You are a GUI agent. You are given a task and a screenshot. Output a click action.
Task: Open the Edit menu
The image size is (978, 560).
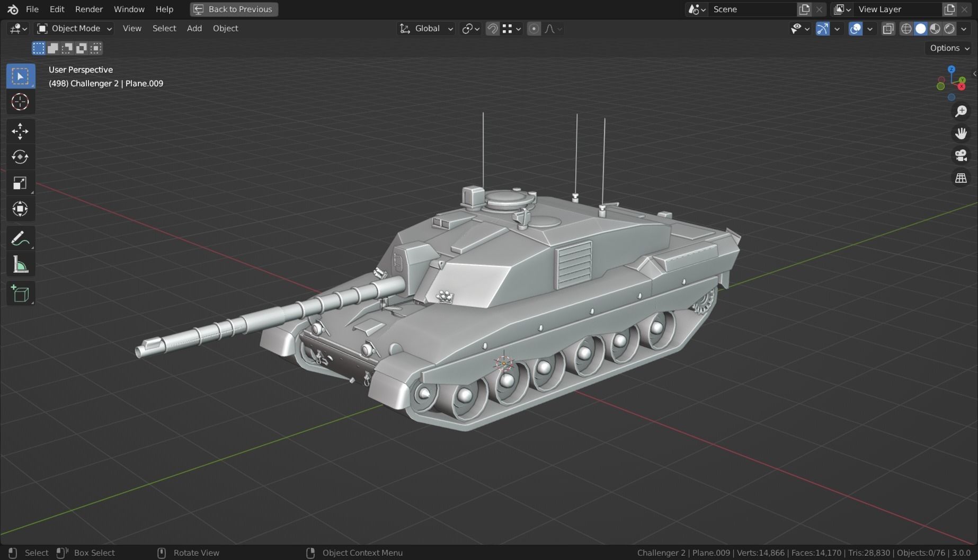click(x=57, y=9)
